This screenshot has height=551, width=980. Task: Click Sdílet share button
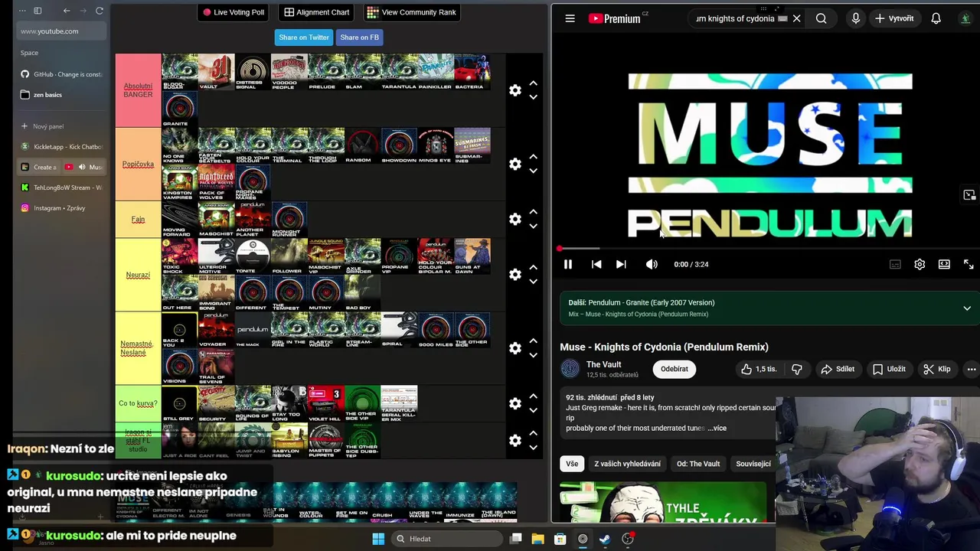[838, 369]
